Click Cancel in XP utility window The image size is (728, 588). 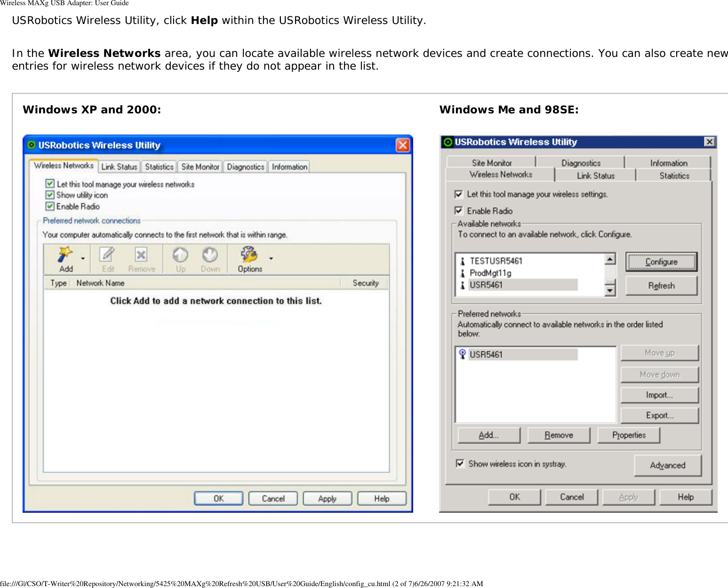tap(273, 498)
